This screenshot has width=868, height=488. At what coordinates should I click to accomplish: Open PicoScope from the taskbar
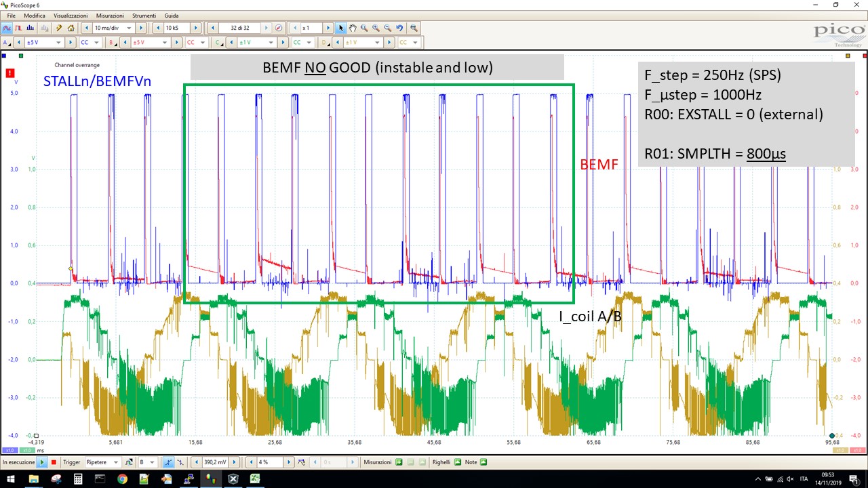point(211,479)
